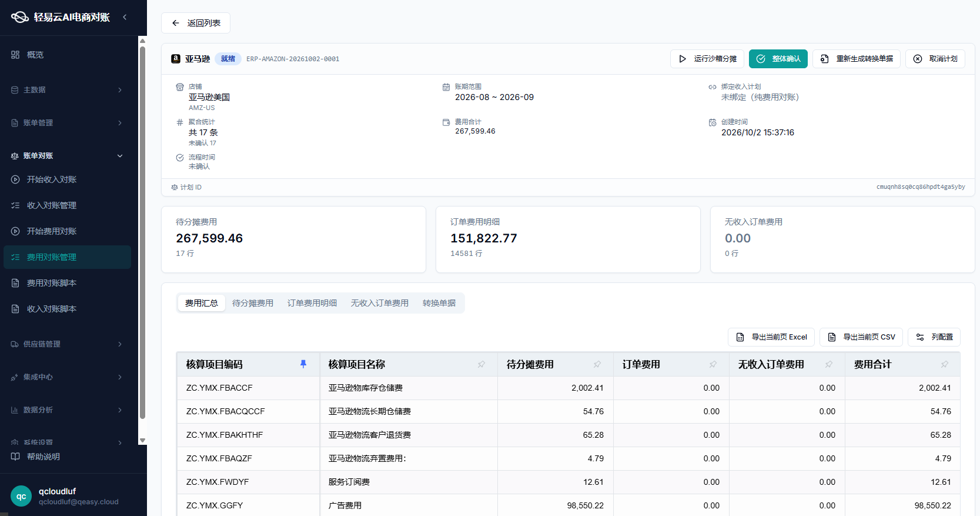Image resolution: width=980 pixels, height=516 pixels.
Task: Open 费用对账脚本 in sidebar
Action: pyautogui.click(x=67, y=283)
